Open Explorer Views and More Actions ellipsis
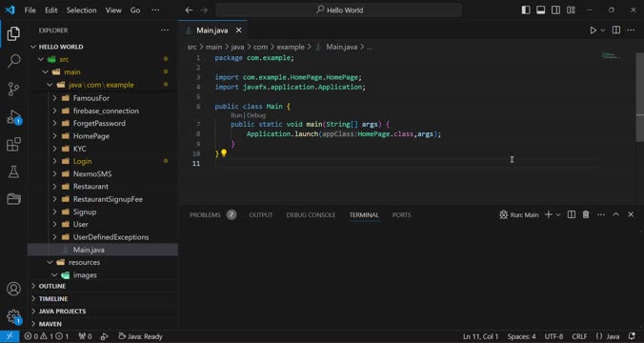644x343 pixels. tap(165, 30)
